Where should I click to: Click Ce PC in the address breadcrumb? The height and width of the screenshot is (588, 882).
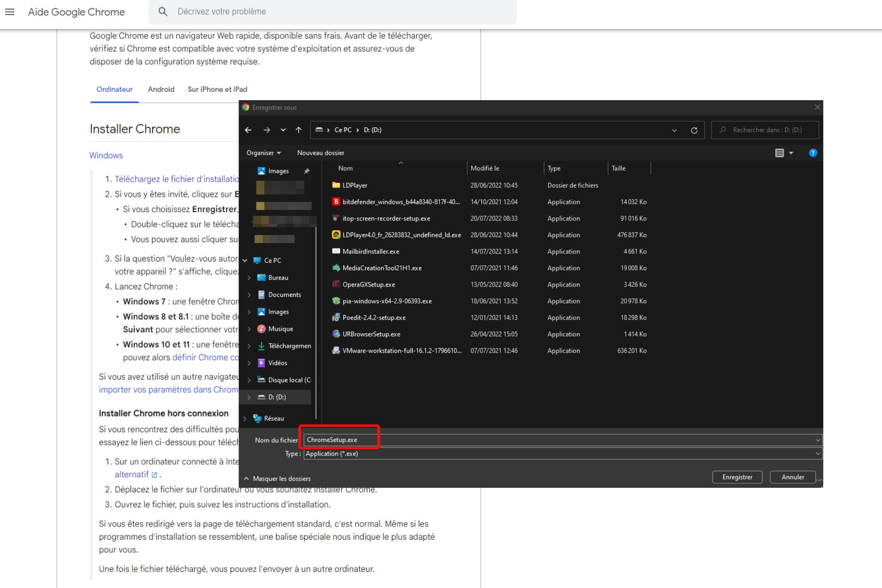point(343,130)
